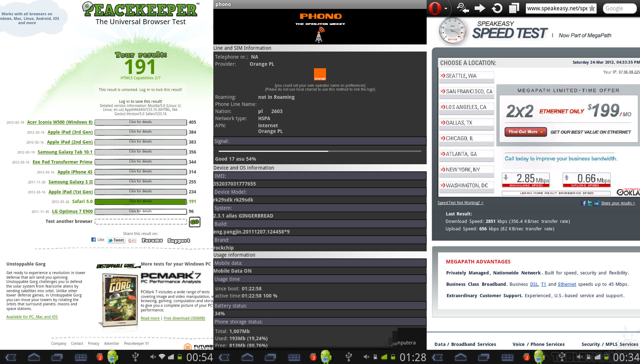Open the Peacekeeper Forums link
The width and height of the screenshot is (640, 364).
pos(152,241)
